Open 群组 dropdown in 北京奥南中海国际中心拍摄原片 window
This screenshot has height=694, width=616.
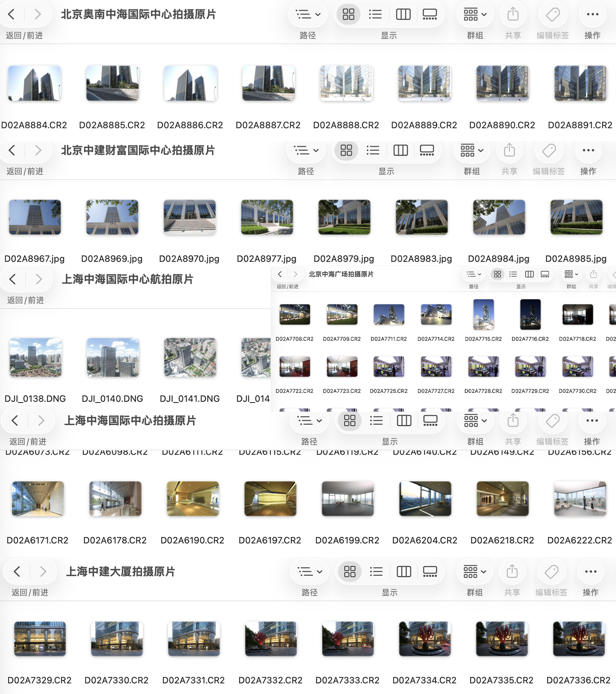pos(475,15)
